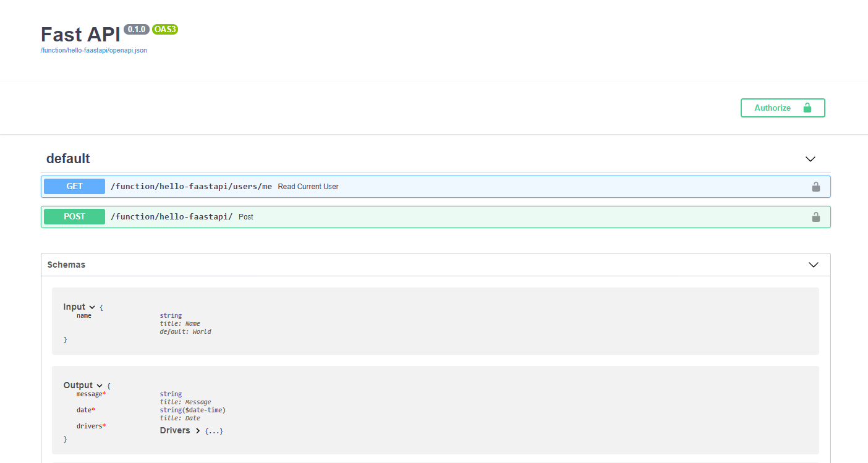The width and height of the screenshot is (868, 463).
Task: Click the padlock icon on the POST endpoint
Action: pos(816,217)
